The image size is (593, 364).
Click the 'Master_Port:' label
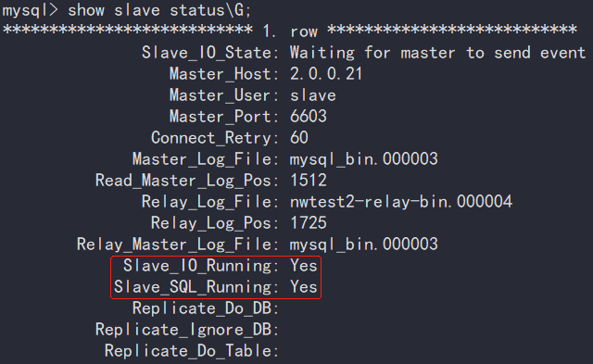point(224,117)
